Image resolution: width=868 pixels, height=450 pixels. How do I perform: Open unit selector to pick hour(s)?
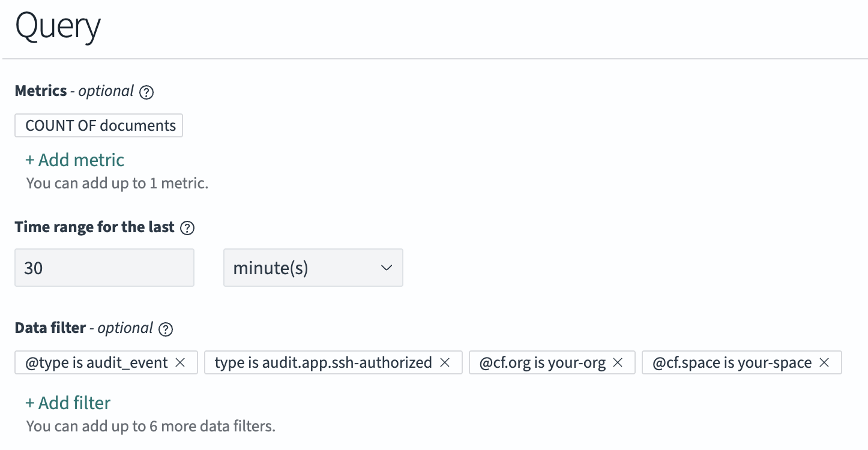click(313, 268)
